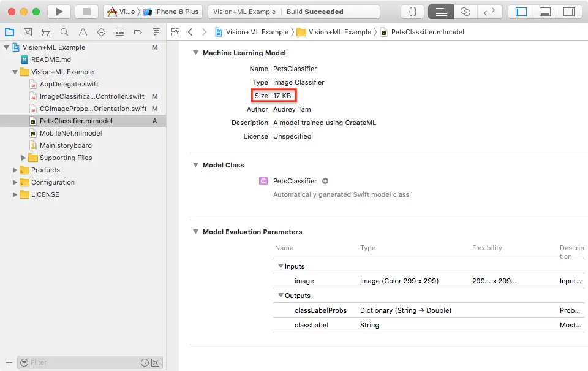
Task: Open Main.storyboard file
Action: coord(66,145)
